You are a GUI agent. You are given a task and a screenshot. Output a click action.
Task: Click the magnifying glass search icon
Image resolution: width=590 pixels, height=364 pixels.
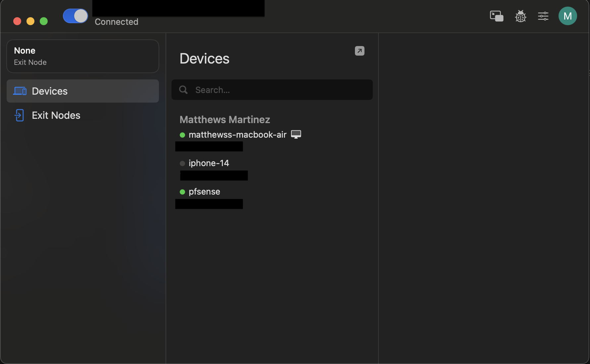click(x=183, y=90)
